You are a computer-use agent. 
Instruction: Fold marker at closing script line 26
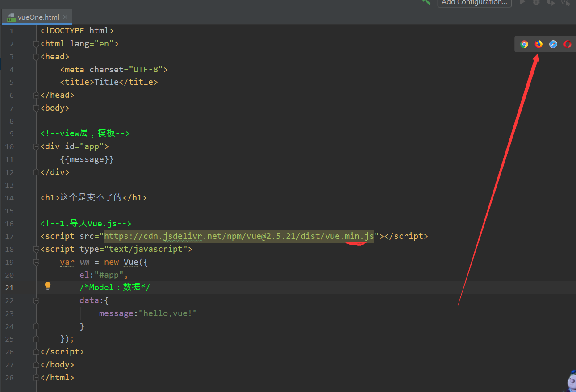(36, 352)
